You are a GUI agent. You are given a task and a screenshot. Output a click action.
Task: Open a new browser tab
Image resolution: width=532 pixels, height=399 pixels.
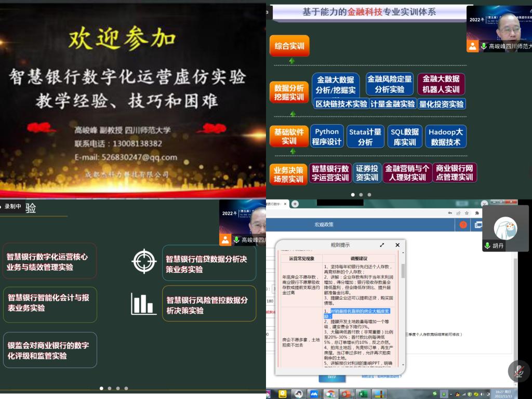point(295,204)
